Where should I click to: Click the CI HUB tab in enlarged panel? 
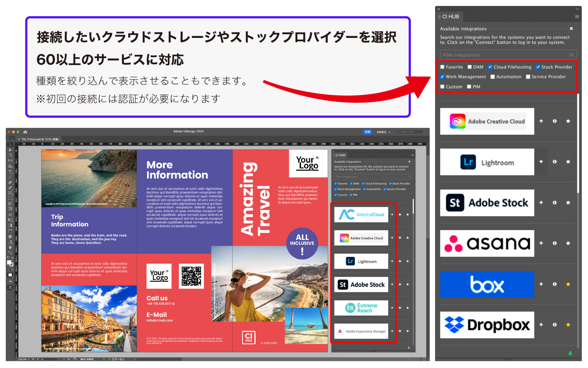(449, 17)
